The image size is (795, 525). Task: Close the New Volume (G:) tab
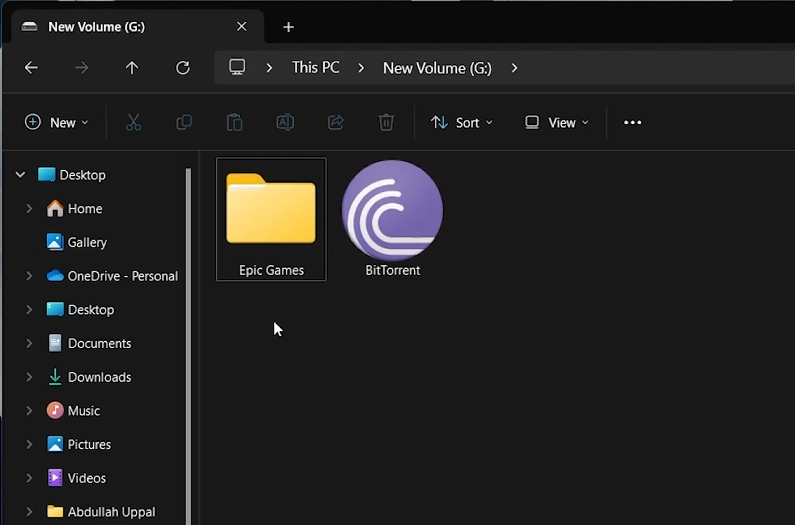(x=241, y=26)
